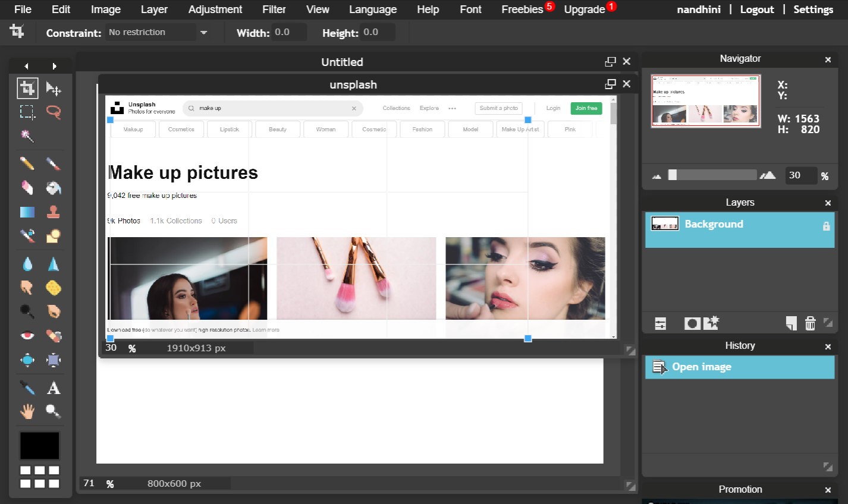Open the Adjustment menu
The image size is (848, 504).
tap(215, 10)
